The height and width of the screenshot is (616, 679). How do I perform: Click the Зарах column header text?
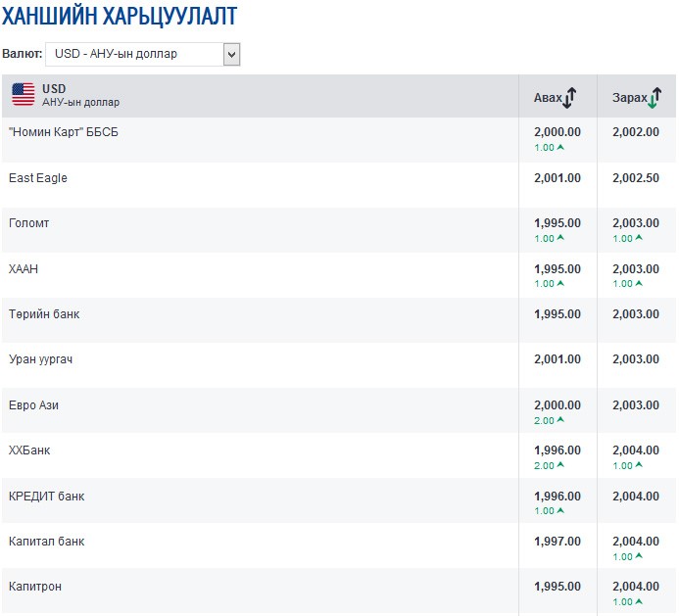[x=630, y=98]
